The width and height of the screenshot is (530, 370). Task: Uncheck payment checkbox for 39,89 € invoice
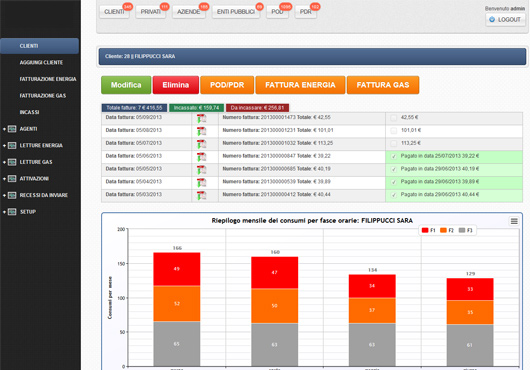393,182
